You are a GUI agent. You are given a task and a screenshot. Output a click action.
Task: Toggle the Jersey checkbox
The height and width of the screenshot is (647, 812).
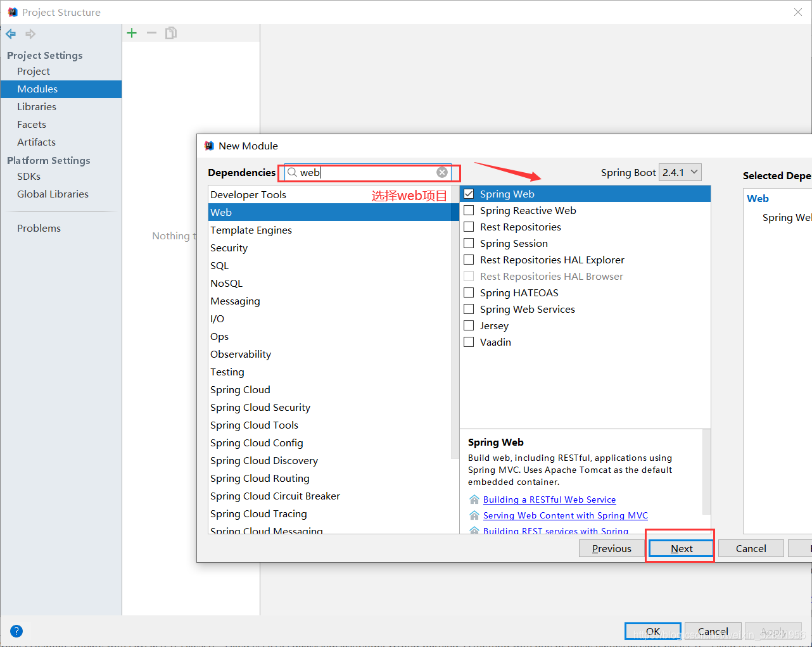click(469, 325)
